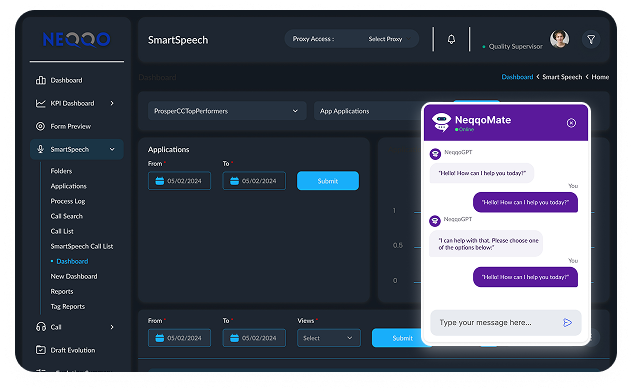The width and height of the screenshot is (632, 392).
Task: Click the filter funnel icon
Action: (x=591, y=39)
